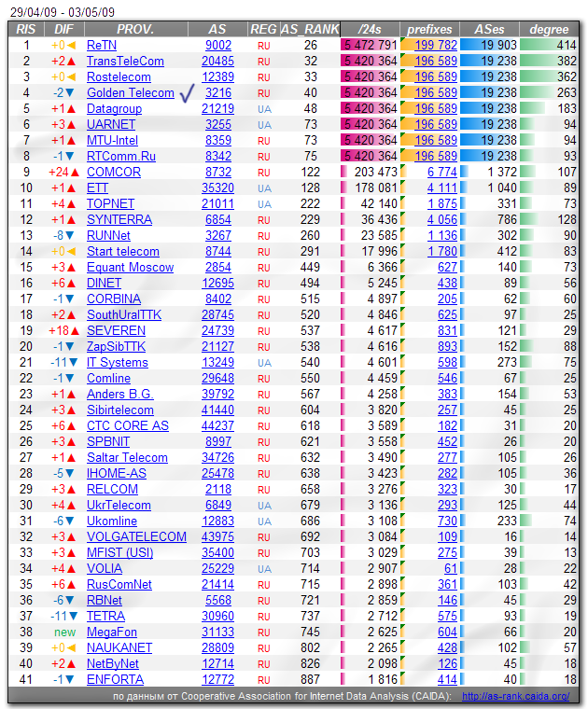Open prefixes link 414 in ENFORTA row

[447, 679]
